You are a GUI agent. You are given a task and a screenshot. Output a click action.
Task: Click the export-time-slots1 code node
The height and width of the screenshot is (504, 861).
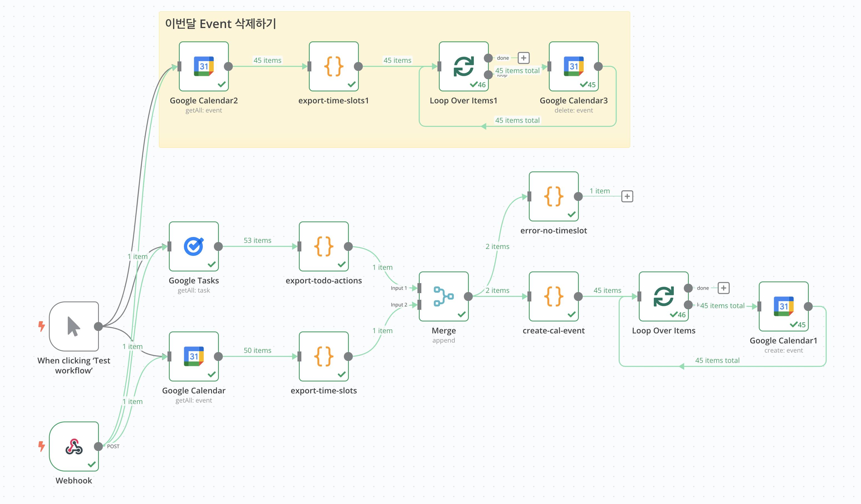334,66
